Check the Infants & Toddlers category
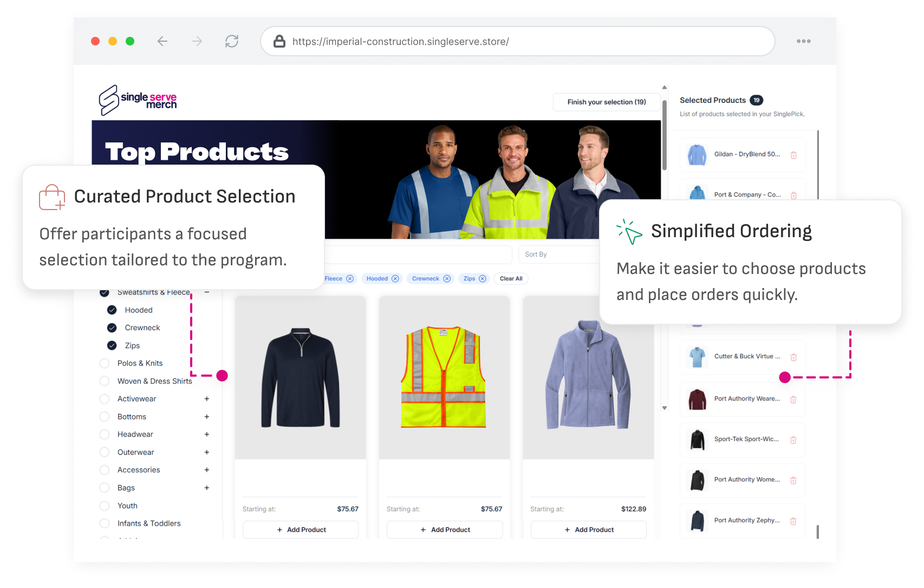Image resolution: width=924 pixels, height=588 pixels. click(x=105, y=524)
